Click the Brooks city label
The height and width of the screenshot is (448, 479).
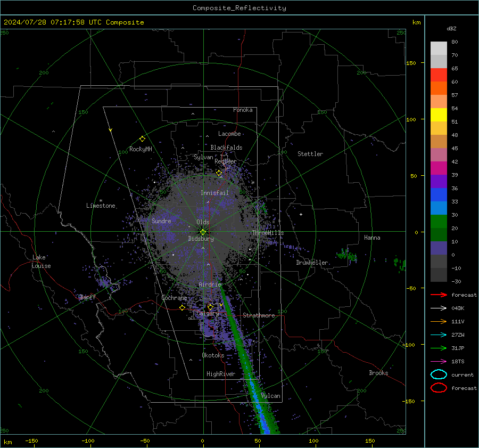click(378, 373)
